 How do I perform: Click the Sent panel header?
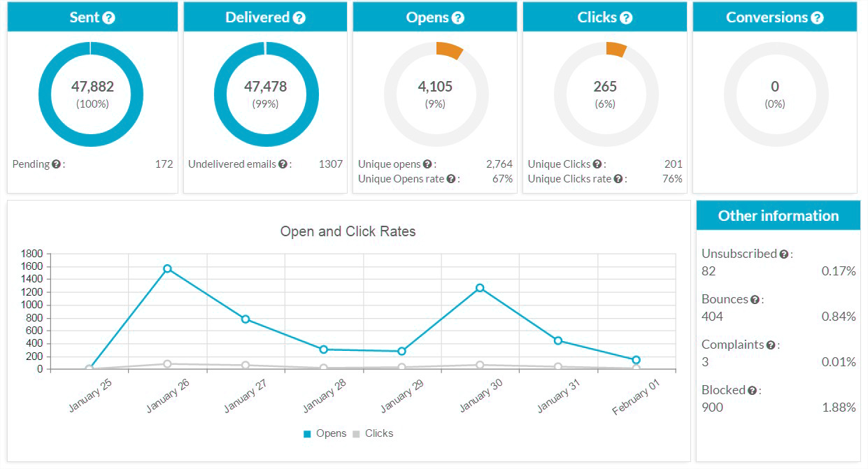point(92,17)
